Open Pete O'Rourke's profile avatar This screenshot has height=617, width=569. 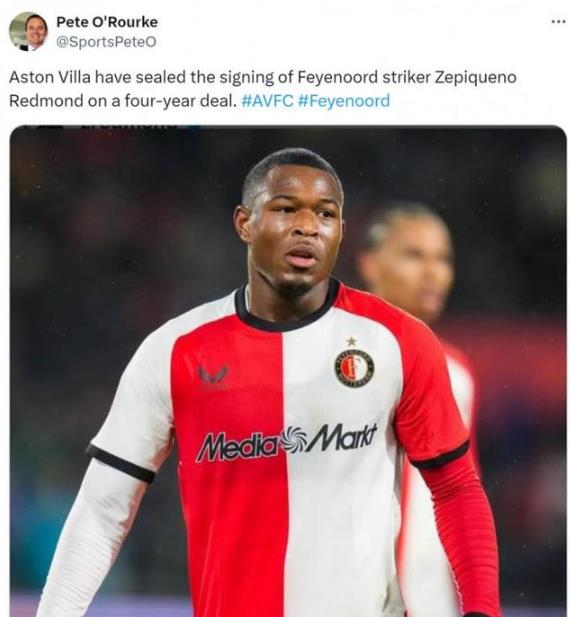pos(28,31)
